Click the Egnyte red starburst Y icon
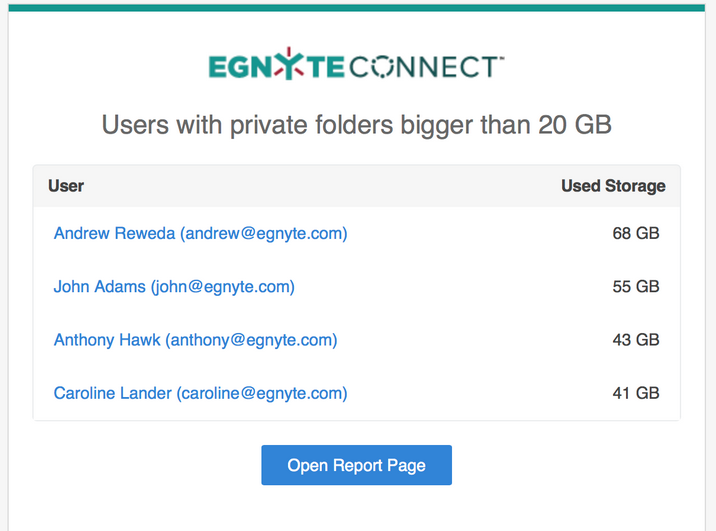 (x=289, y=63)
